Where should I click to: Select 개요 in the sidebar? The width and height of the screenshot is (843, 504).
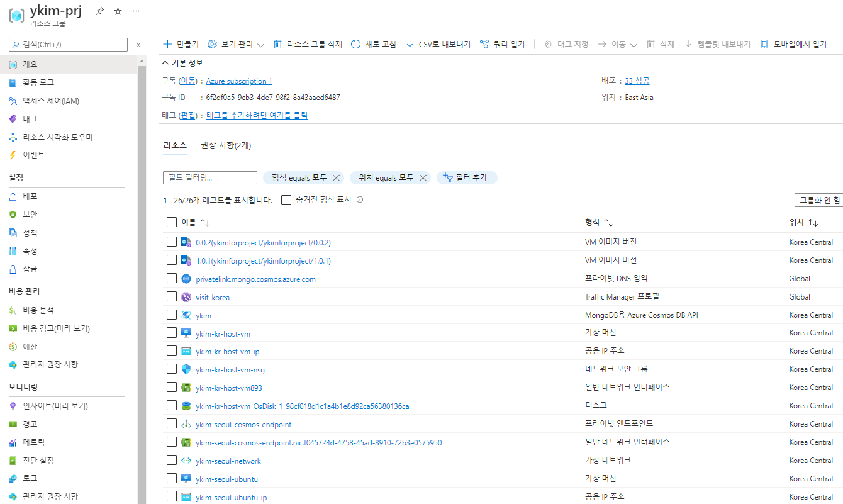point(68,64)
